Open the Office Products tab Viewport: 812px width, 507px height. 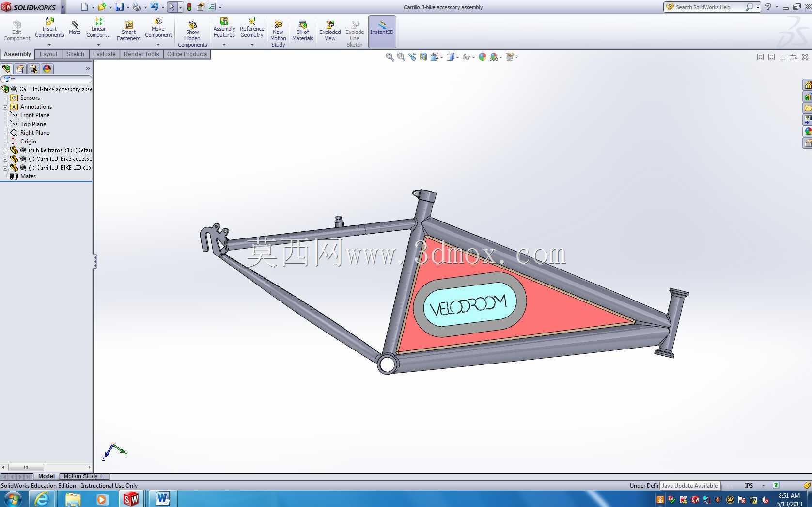(x=187, y=54)
